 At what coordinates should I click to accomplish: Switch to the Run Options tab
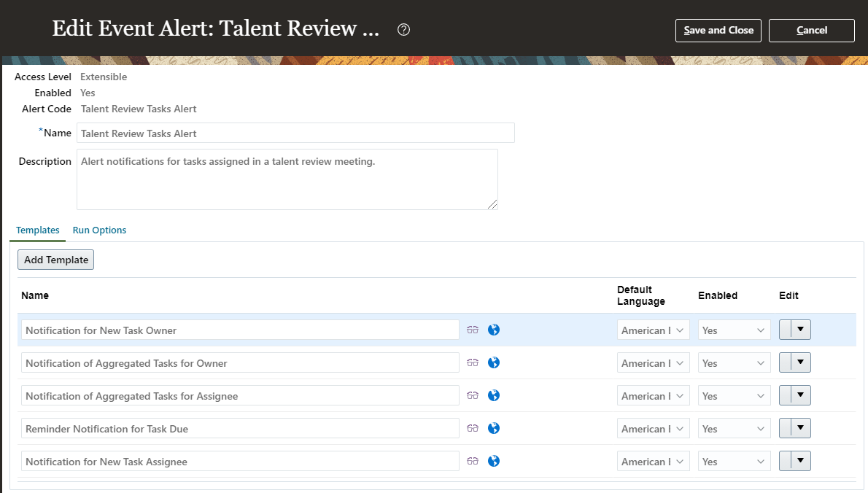(x=99, y=230)
